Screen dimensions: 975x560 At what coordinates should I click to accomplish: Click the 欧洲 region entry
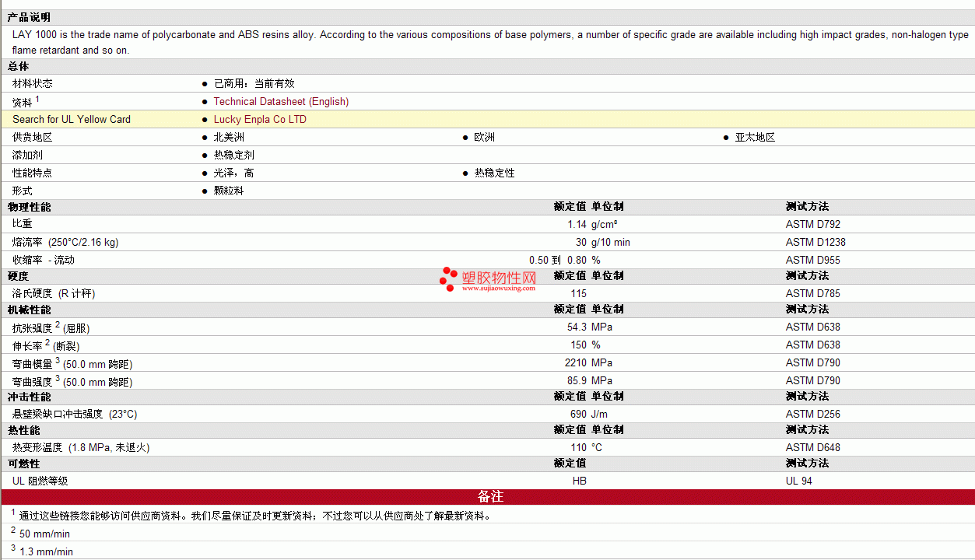click(x=485, y=138)
